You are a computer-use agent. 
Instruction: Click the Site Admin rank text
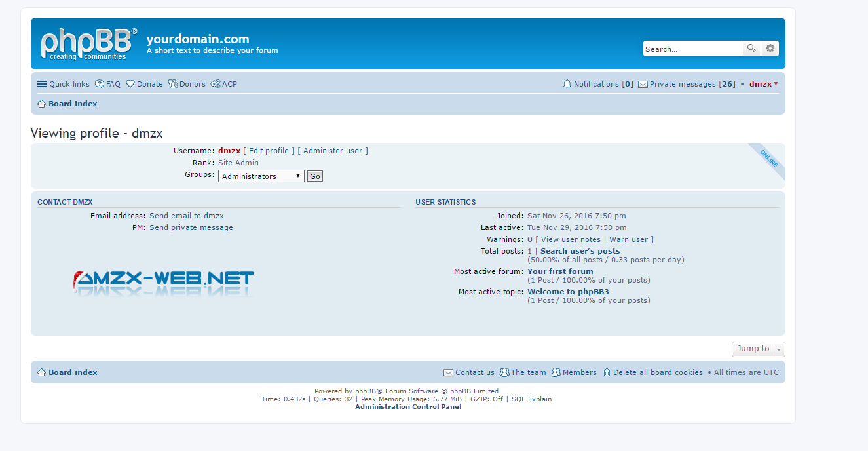pos(238,163)
